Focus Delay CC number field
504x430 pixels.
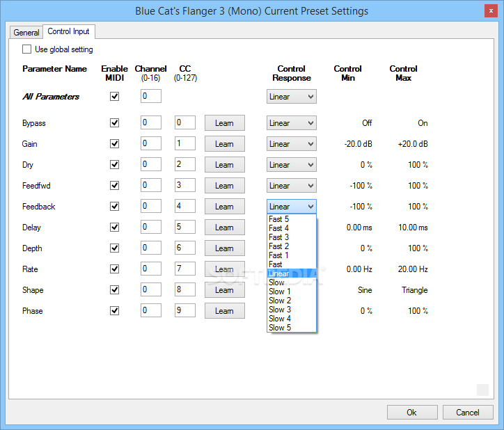[184, 227]
